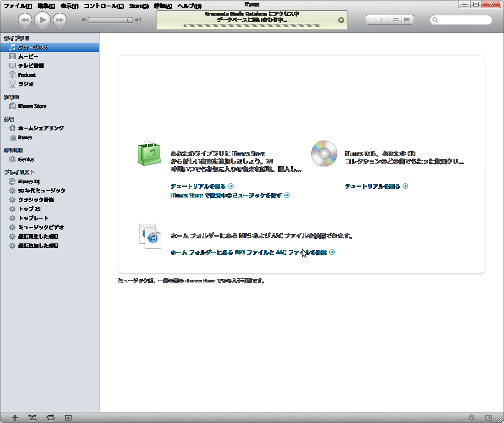Open iTunes Store from the sidebar

point(50,106)
